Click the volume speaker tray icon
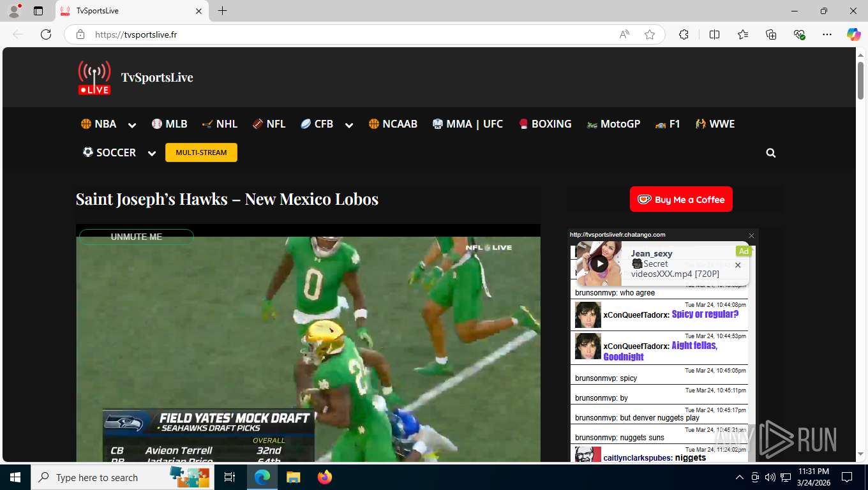 coord(770,477)
